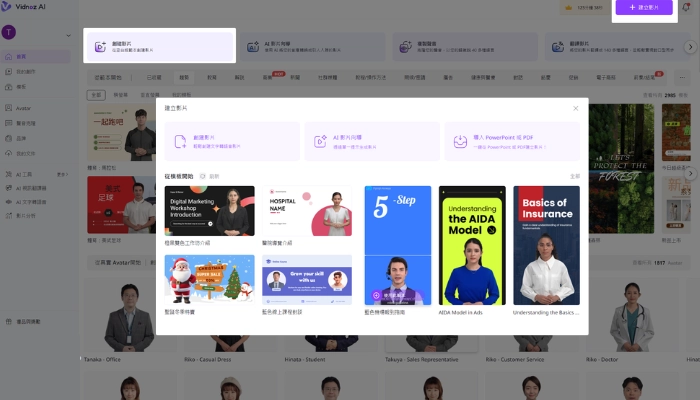Open the AI tools sidebar heading

pos(24,175)
